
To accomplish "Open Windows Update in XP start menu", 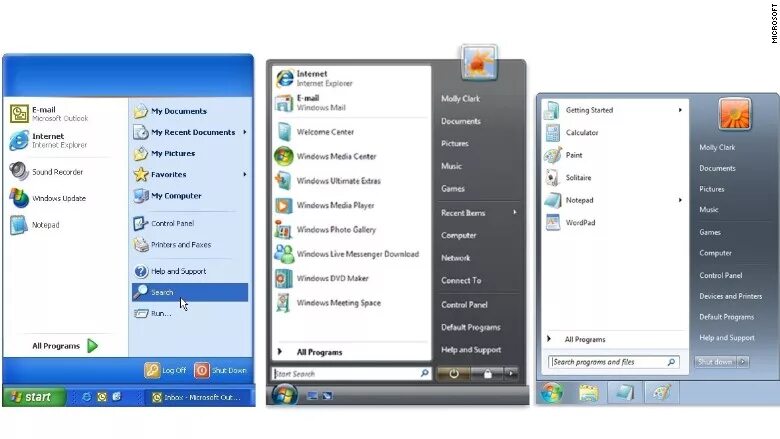I will 48,198.
